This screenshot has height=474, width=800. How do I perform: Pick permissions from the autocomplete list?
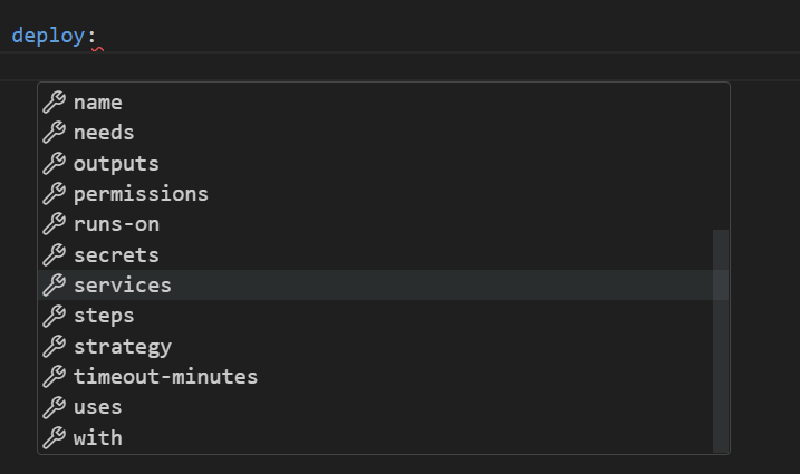click(141, 194)
